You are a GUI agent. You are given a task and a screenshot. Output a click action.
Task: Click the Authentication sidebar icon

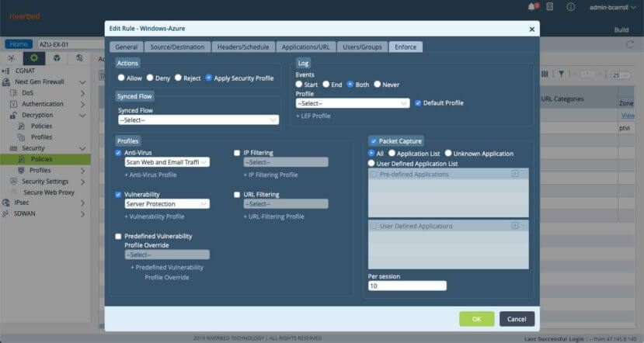[x=13, y=104]
